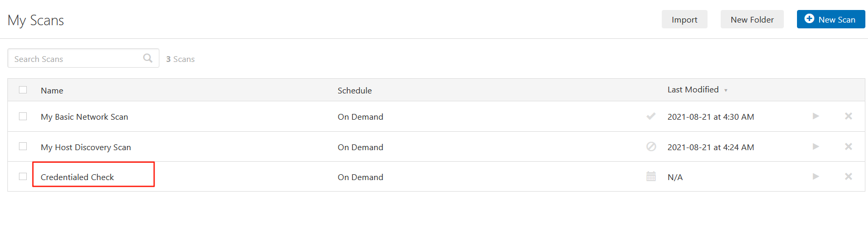Launch the Credentialed Check scan

[x=816, y=176]
